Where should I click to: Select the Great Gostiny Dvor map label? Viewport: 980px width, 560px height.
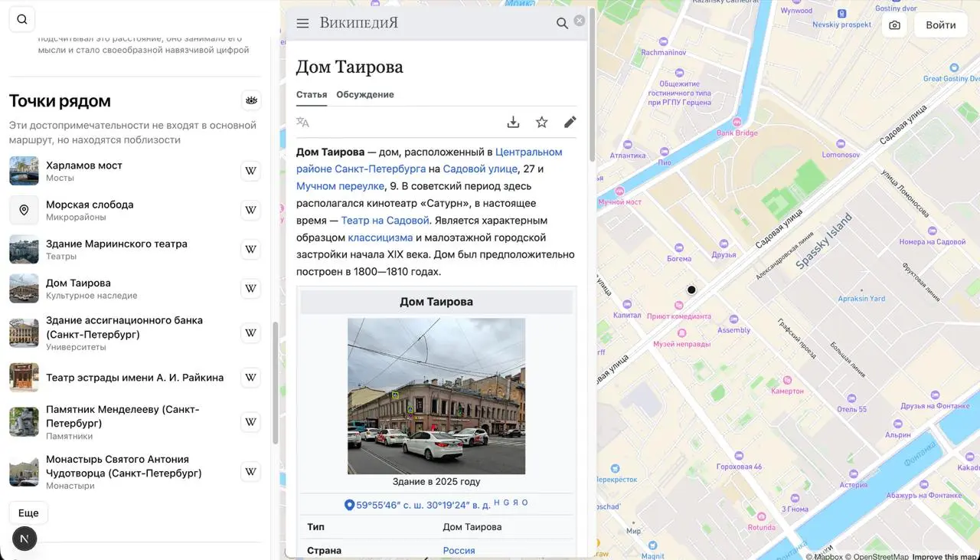[952, 78]
